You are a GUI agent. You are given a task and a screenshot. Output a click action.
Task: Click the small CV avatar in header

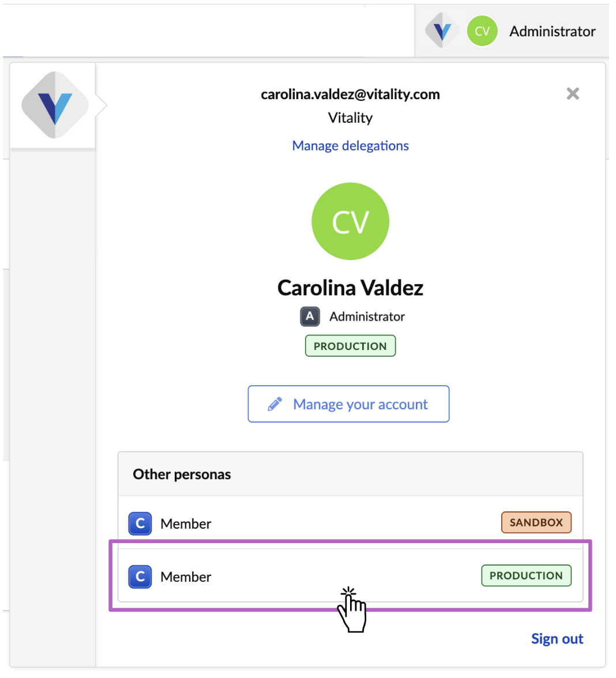pos(482,31)
